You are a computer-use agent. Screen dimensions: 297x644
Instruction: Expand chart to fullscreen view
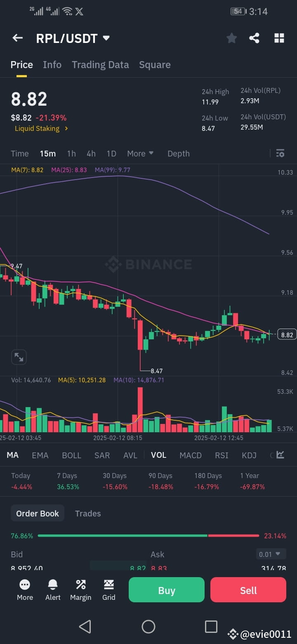coord(19,357)
